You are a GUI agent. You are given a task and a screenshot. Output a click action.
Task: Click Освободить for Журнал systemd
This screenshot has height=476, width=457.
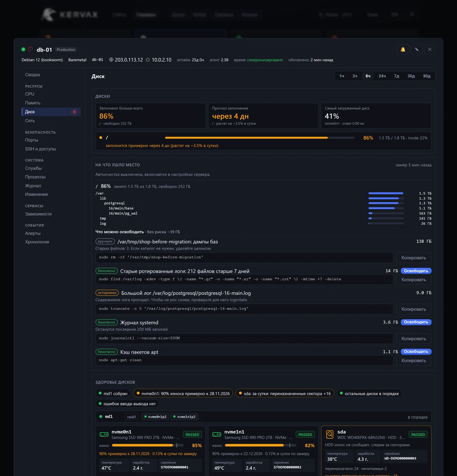coord(416,322)
